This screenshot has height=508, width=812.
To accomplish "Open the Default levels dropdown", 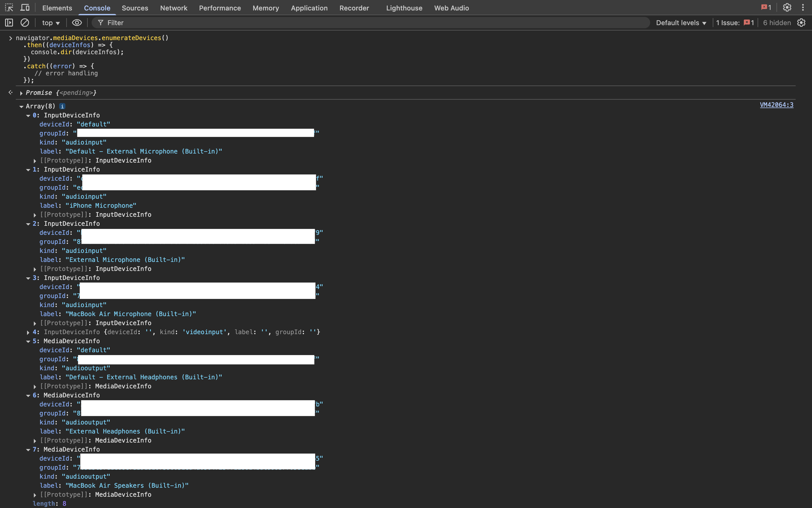I will 681,23.
